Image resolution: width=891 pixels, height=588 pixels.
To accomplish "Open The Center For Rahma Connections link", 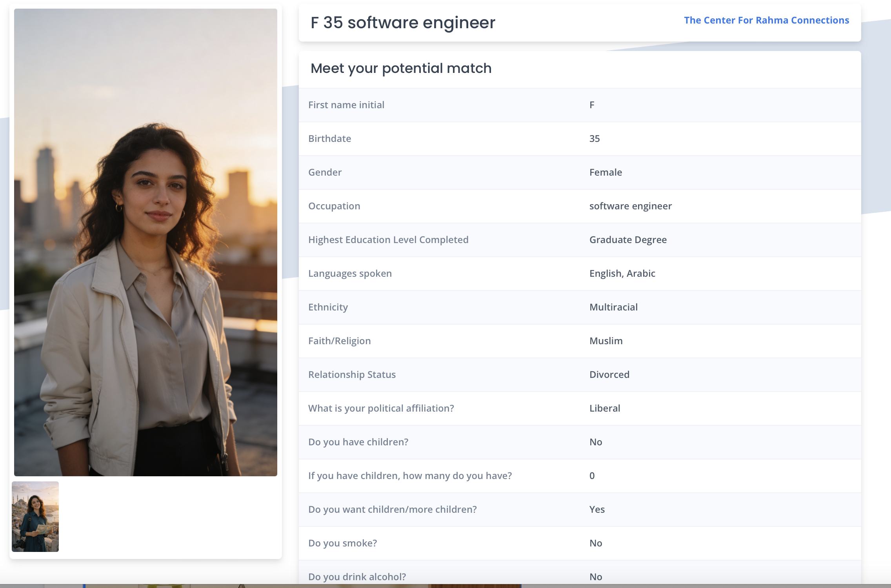I will click(766, 20).
